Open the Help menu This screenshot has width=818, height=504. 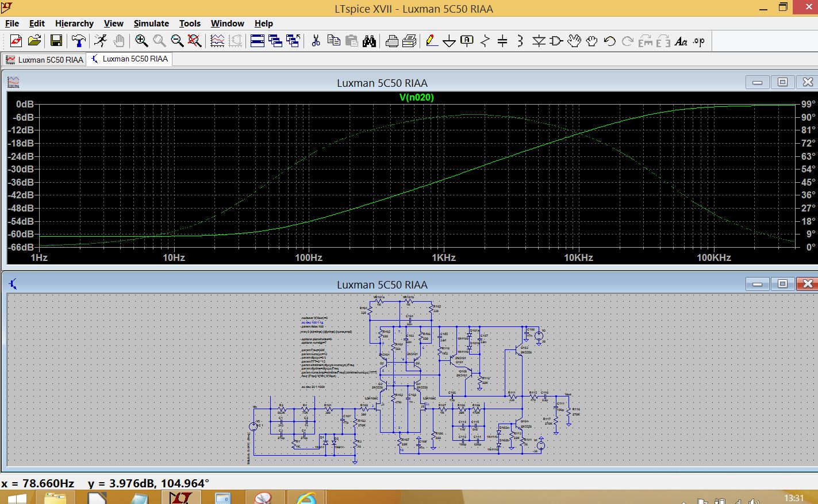point(264,24)
